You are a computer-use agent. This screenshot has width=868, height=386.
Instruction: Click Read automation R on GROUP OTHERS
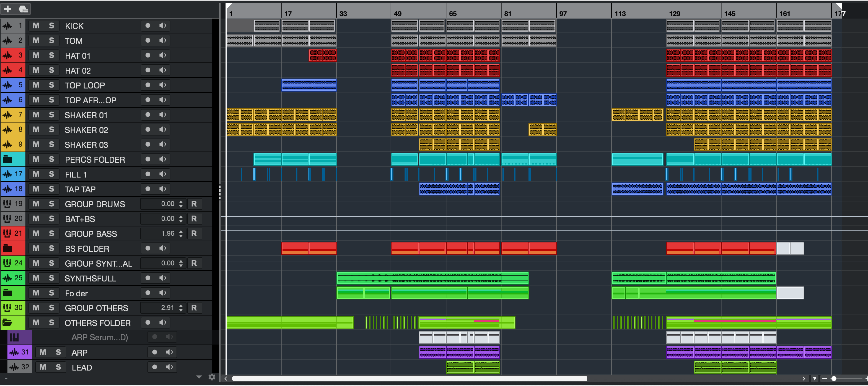(x=194, y=307)
